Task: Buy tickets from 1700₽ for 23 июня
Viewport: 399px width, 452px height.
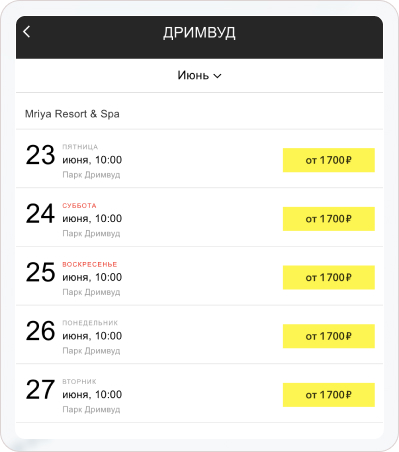Action: pyautogui.click(x=329, y=160)
